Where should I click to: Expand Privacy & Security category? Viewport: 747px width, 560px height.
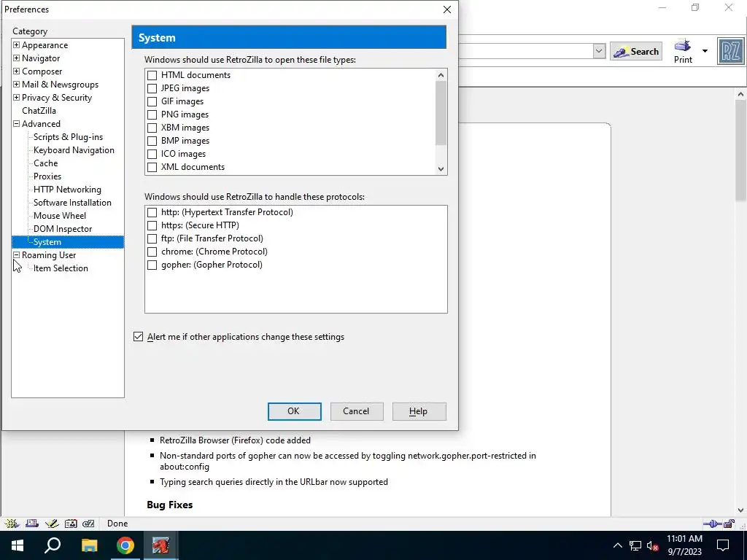click(x=16, y=97)
